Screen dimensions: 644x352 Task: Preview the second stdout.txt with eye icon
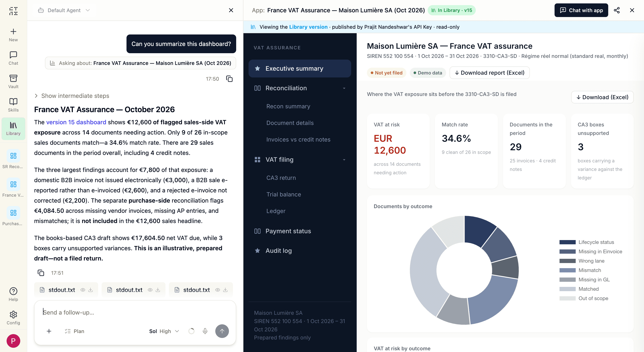click(150, 290)
